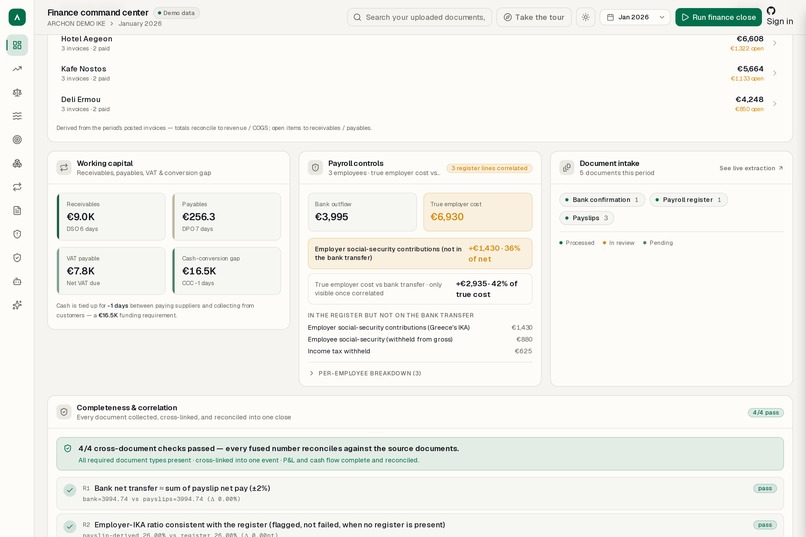The height and width of the screenshot is (537, 806).
Task: Open the repeat arrows sidebar icon
Action: pos(17,187)
